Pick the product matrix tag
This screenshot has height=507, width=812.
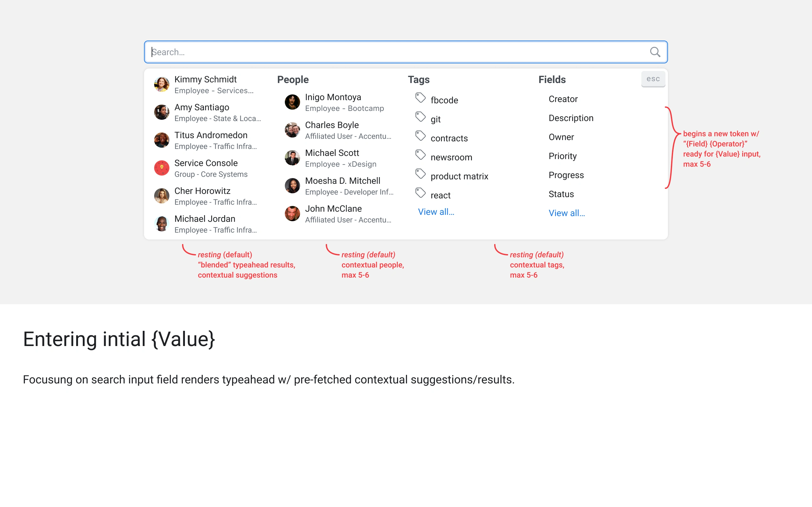click(x=459, y=176)
